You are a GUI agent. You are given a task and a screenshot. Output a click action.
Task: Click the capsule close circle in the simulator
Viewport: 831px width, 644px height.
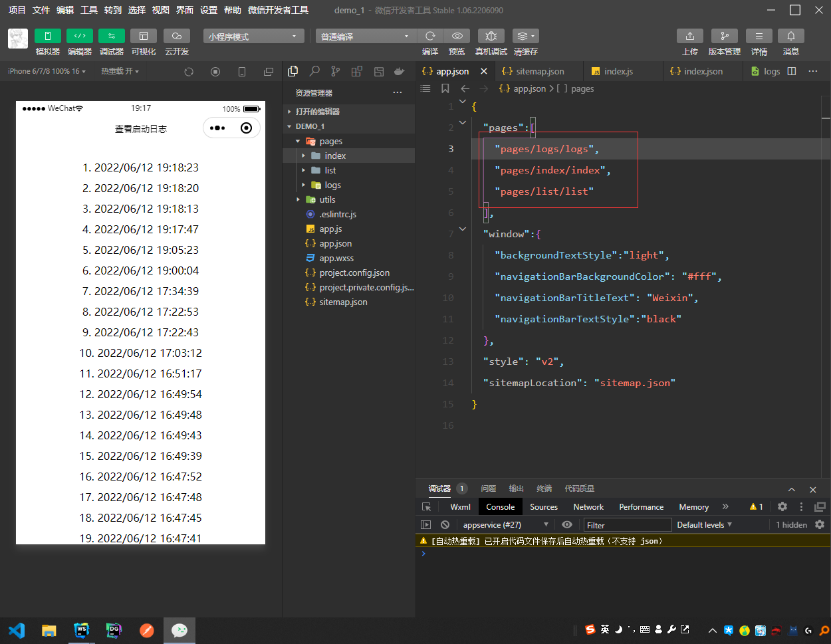click(246, 128)
